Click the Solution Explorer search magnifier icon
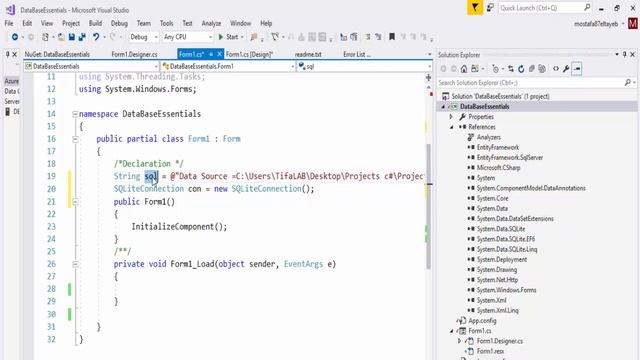 tap(628, 82)
